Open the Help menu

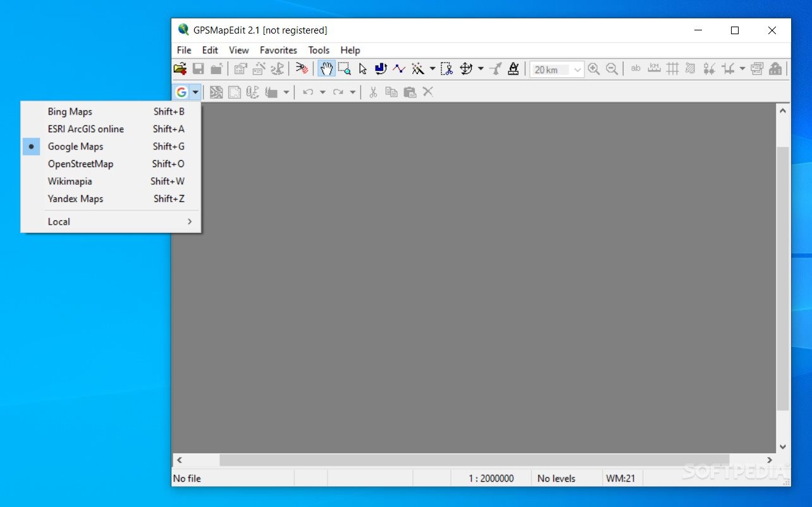click(350, 50)
